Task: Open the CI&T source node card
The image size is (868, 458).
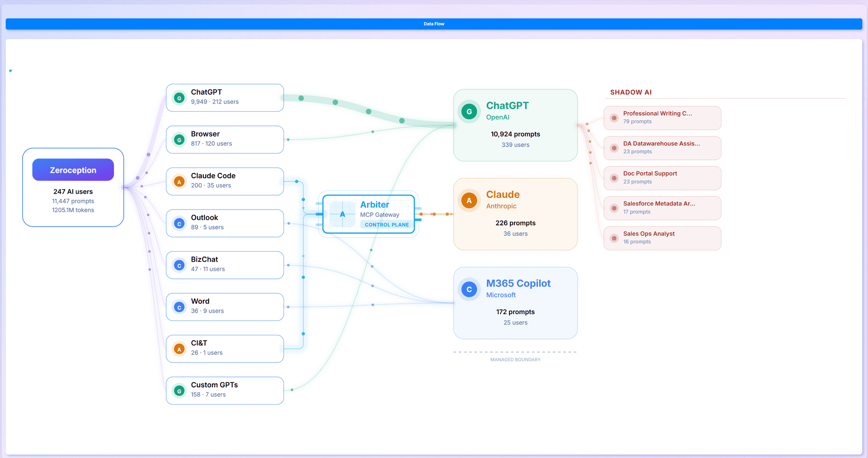Action: click(225, 349)
